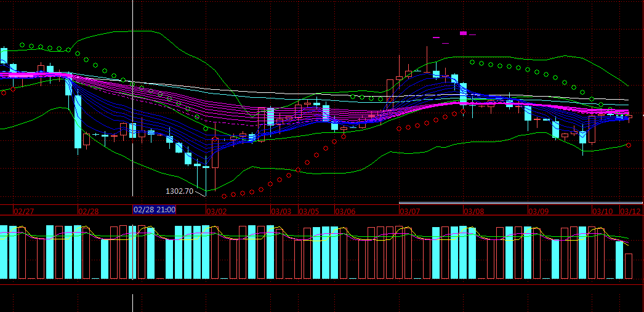This screenshot has height=312, width=644.
Task: Click the 02/27 date label
Action: pyautogui.click(x=24, y=212)
